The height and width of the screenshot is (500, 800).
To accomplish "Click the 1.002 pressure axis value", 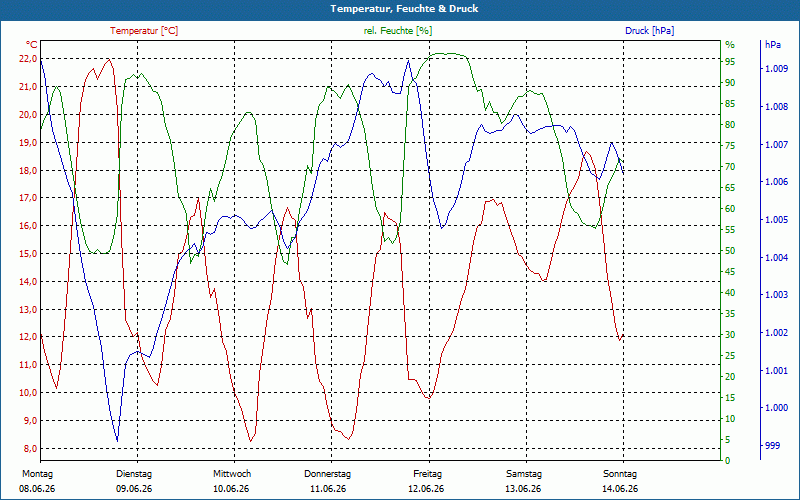I will pos(776,333).
